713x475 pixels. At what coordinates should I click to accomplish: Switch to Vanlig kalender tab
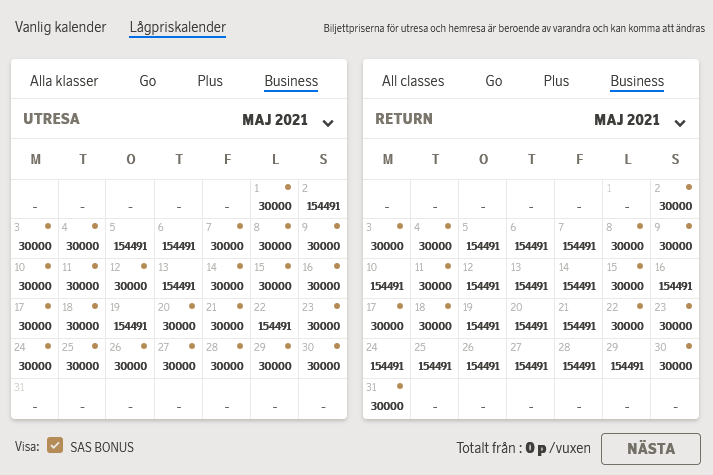pos(60,27)
